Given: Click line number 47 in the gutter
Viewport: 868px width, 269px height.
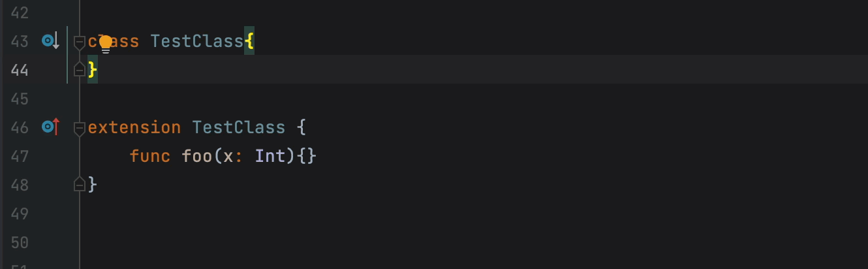Looking at the screenshot, I should tap(20, 156).
